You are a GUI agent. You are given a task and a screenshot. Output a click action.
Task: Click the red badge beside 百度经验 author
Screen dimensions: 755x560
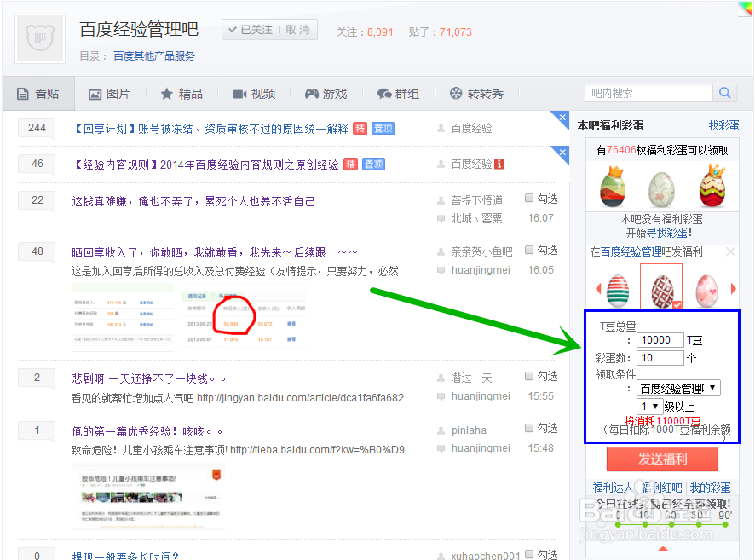pyautogui.click(x=499, y=165)
